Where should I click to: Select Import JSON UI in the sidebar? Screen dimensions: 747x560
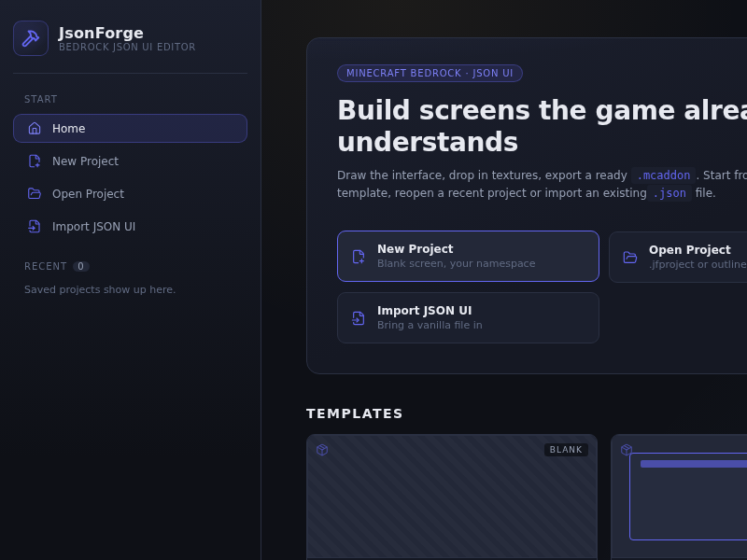point(130,226)
